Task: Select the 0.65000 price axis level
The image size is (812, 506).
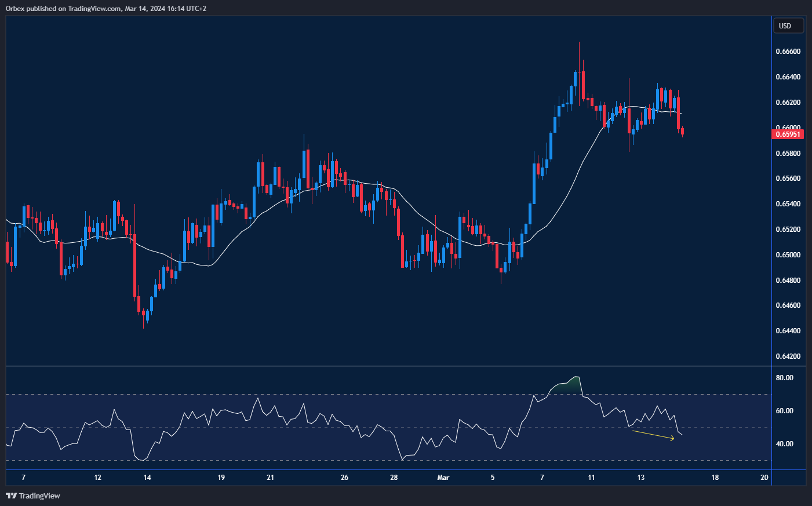Action: click(x=788, y=255)
